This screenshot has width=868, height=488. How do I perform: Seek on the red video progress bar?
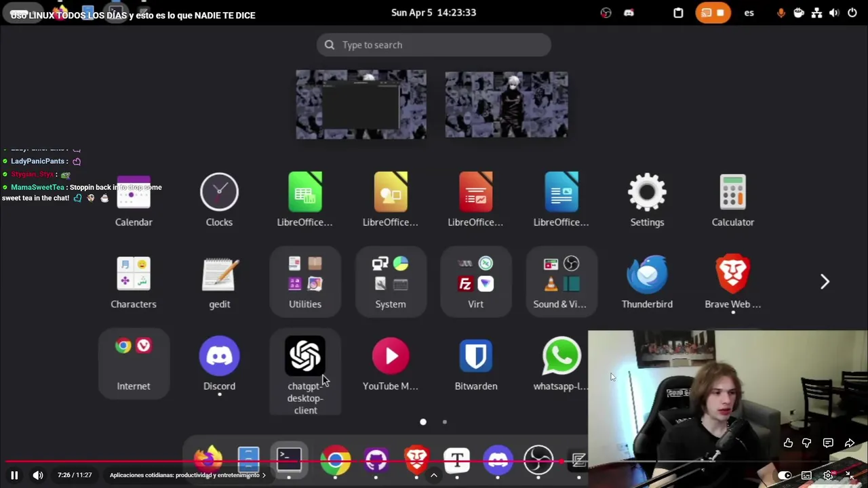434,462
